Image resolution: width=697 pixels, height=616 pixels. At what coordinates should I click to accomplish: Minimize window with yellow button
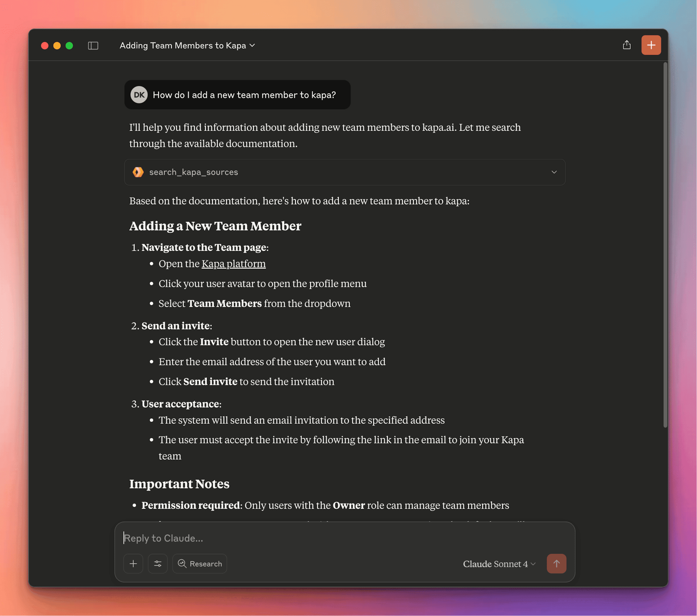[57, 45]
